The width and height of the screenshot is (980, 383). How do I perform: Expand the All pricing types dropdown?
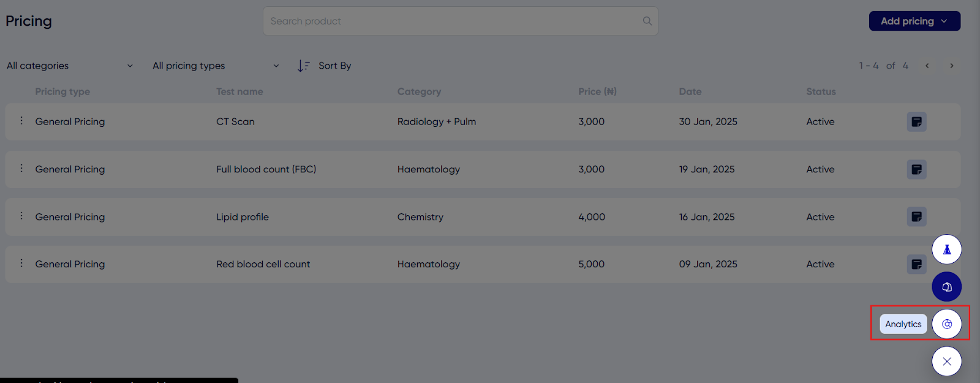(216, 66)
